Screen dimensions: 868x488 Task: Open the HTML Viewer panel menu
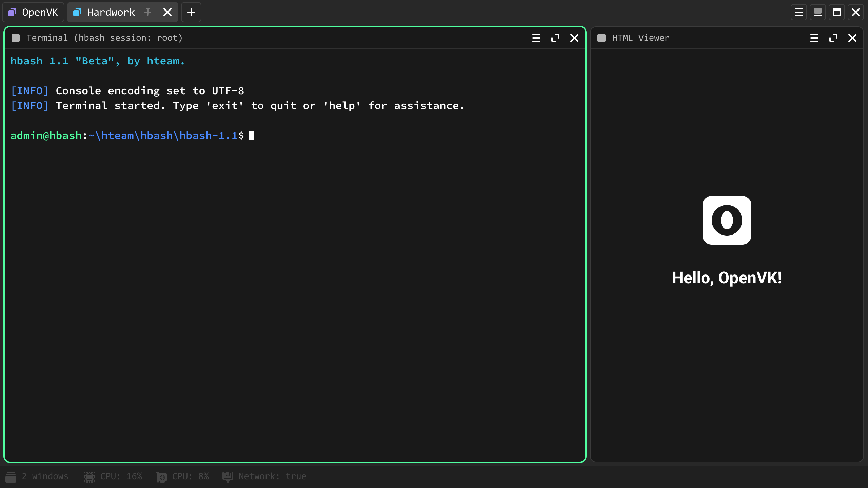[x=814, y=38]
